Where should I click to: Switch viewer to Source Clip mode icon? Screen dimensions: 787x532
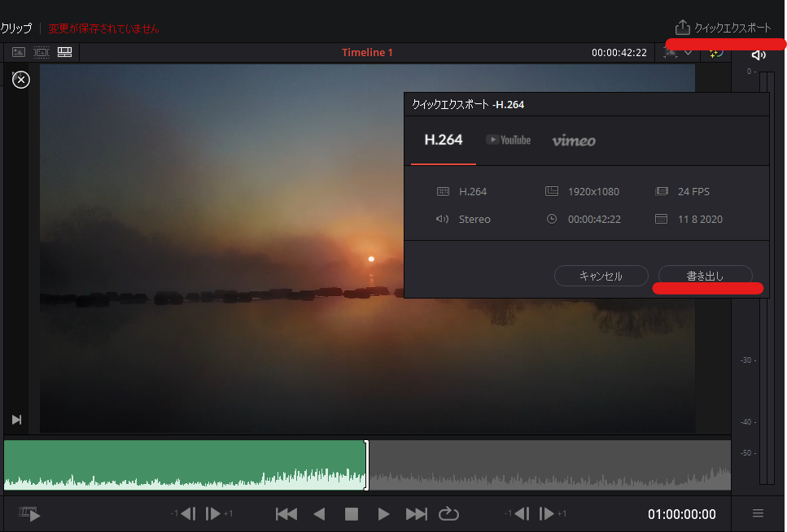19,52
